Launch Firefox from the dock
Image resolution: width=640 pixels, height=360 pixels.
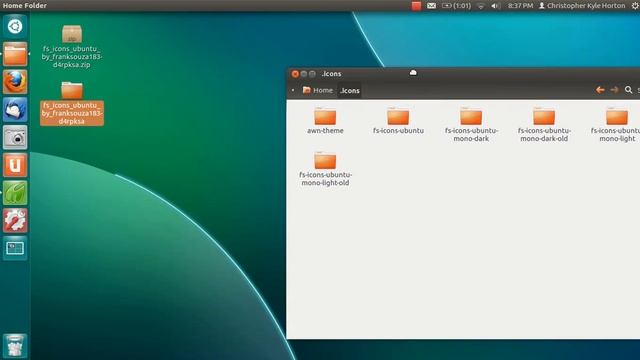[15, 82]
